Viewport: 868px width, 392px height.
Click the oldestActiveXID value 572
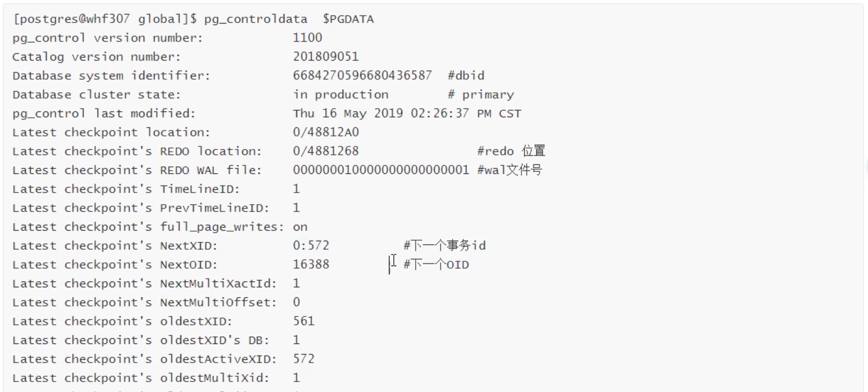click(x=304, y=359)
